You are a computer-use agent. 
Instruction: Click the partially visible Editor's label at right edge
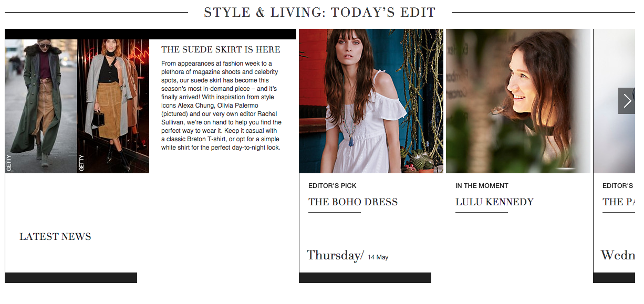[x=618, y=186]
